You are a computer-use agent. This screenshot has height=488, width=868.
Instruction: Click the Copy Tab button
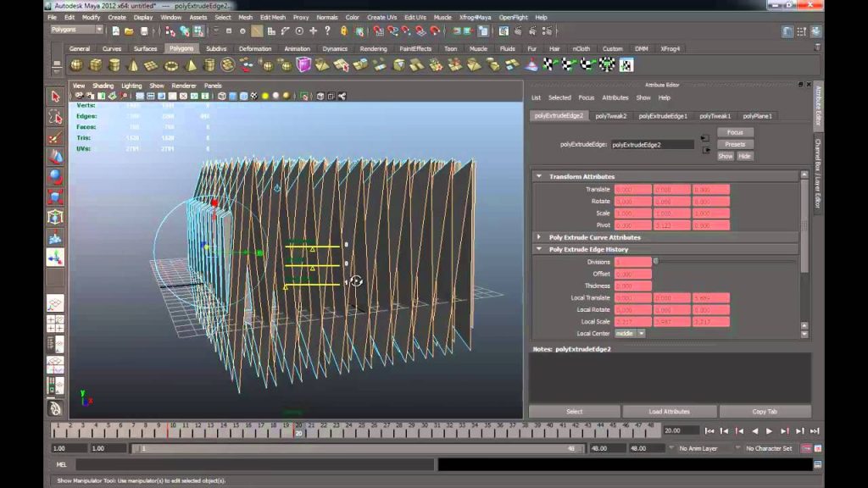tap(765, 412)
